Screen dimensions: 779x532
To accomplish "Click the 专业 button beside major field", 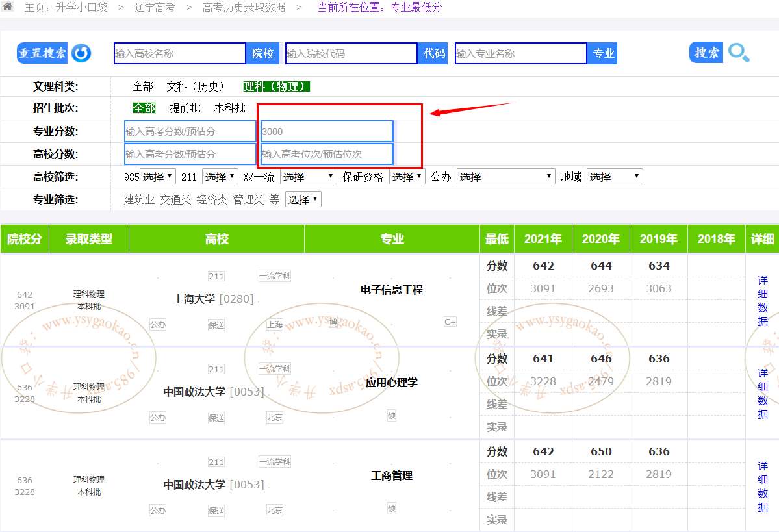I will point(604,53).
